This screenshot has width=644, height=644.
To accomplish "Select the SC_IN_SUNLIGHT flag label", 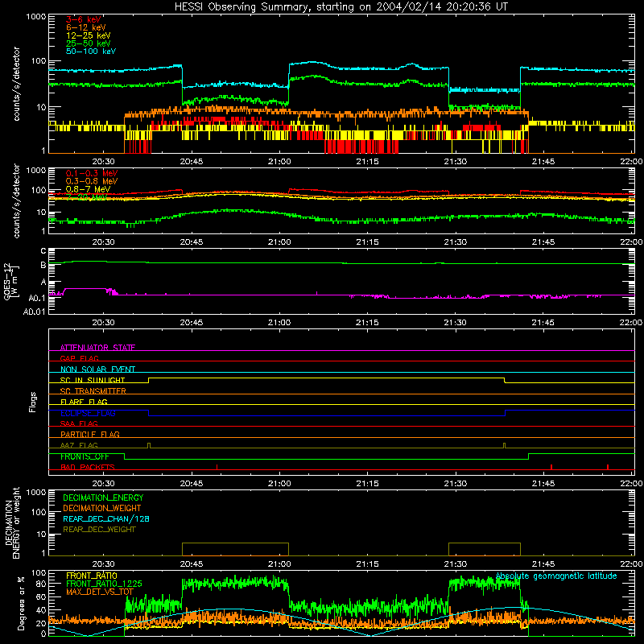I will pyautogui.click(x=93, y=380).
